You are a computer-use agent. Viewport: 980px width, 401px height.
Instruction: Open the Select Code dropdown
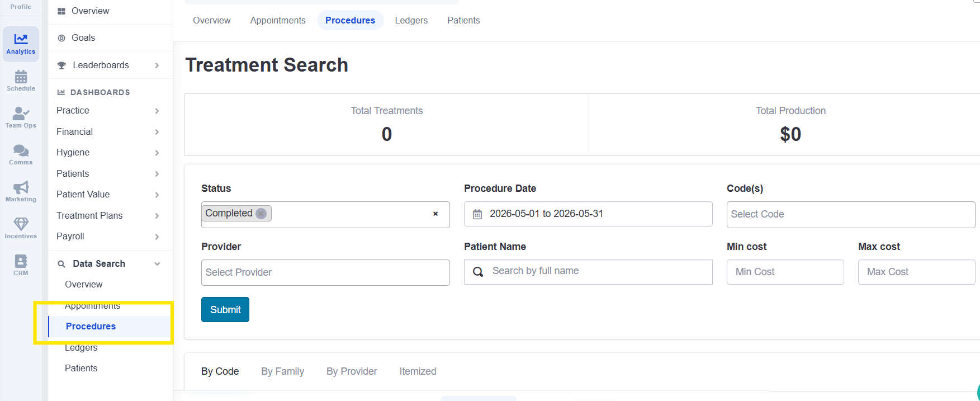(x=850, y=214)
